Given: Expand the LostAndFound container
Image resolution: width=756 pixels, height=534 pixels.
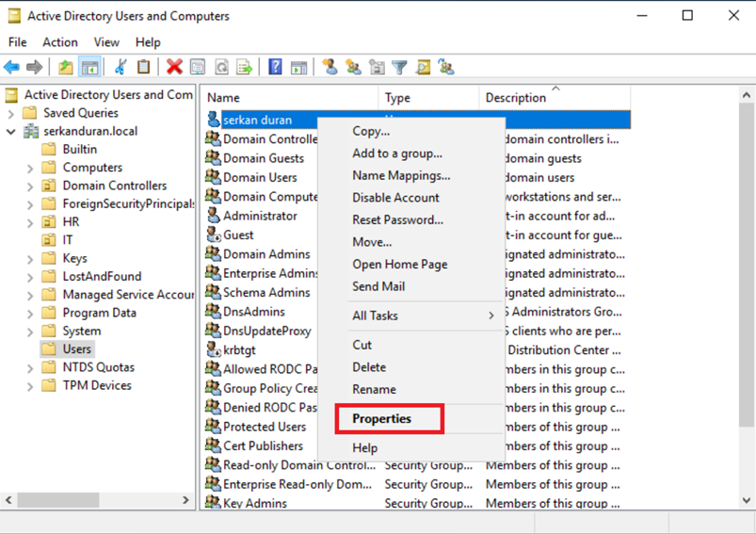Looking at the screenshot, I should pos(30,278).
